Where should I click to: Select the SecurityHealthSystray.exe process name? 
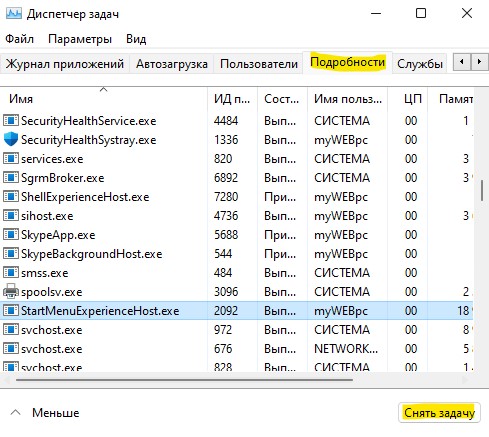click(x=89, y=140)
